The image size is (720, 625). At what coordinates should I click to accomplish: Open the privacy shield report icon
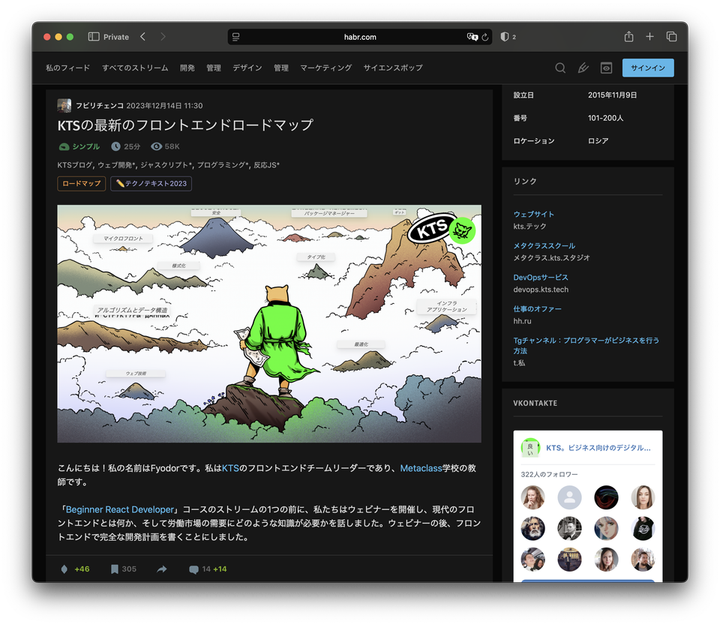(x=505, y=37)
